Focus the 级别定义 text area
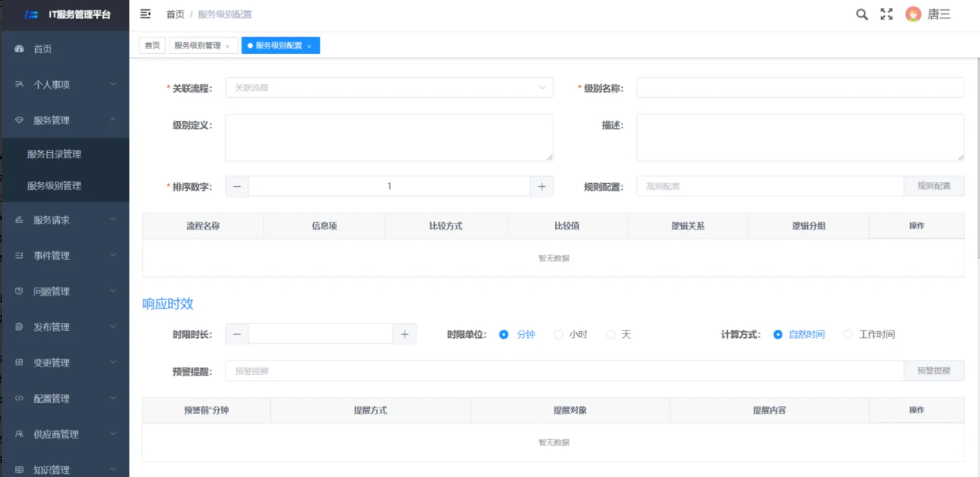 click(390, 137)
